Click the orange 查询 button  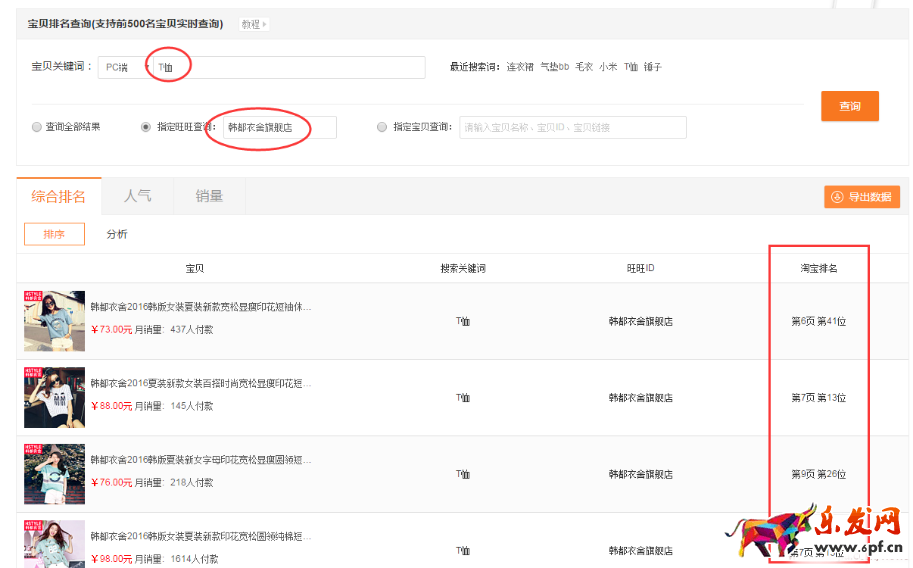[x=849, y=106]
